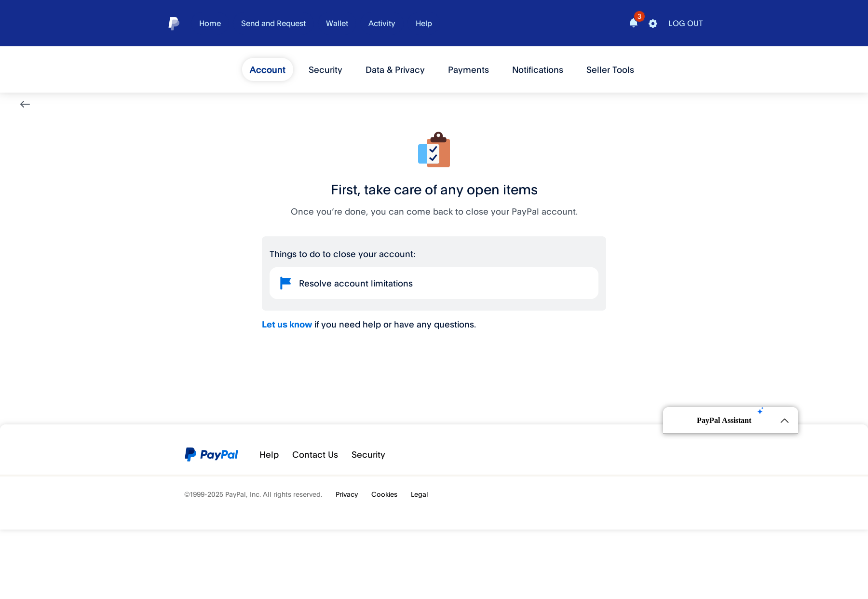Screen dimensions: 868x599
Task: Open the Privacy footer link
Action: [x=347, y=494]
